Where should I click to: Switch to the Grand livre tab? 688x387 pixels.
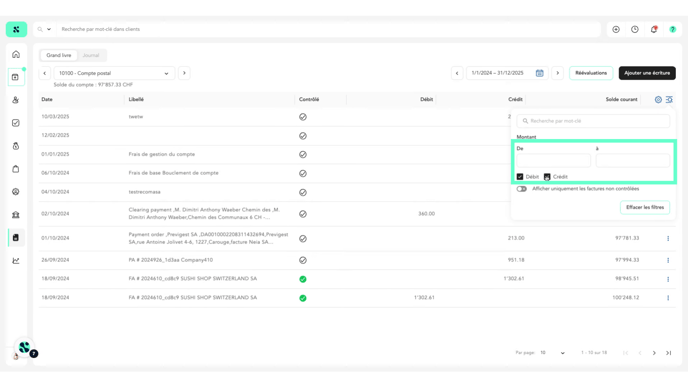pos(59,55)
